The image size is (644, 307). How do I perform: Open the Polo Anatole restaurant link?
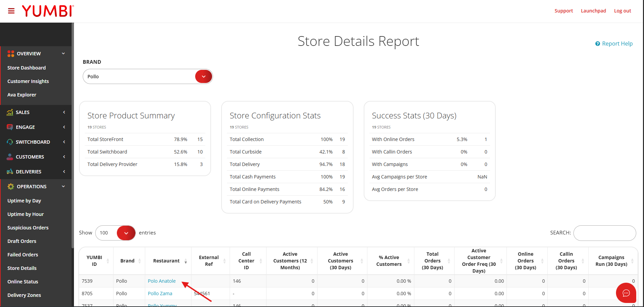(x=161, y=281)
